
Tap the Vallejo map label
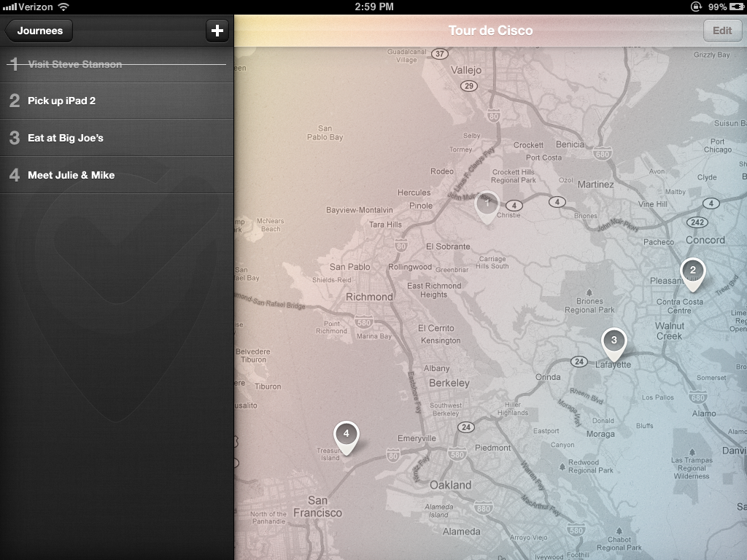point(466,70)
